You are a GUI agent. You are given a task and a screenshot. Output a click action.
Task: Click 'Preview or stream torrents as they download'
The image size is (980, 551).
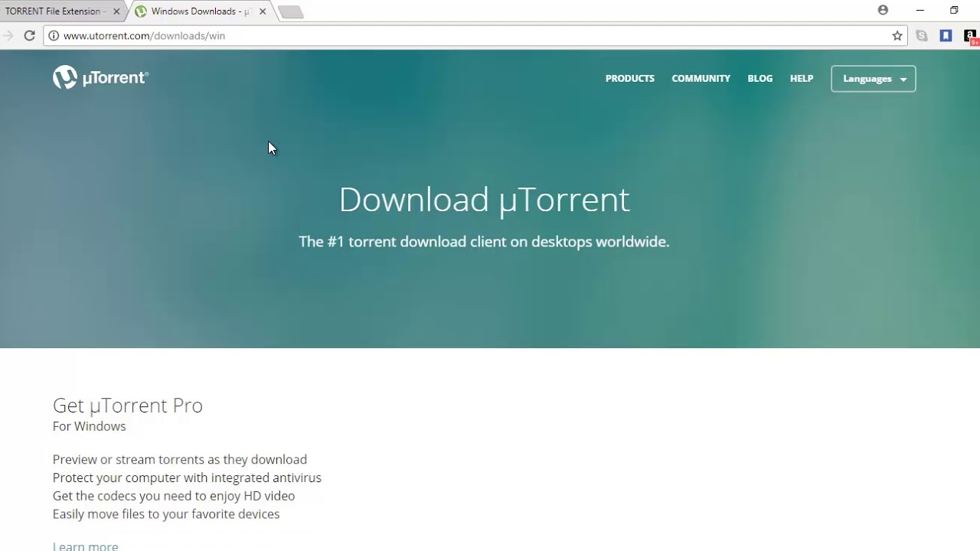click(x=180, y=459)
